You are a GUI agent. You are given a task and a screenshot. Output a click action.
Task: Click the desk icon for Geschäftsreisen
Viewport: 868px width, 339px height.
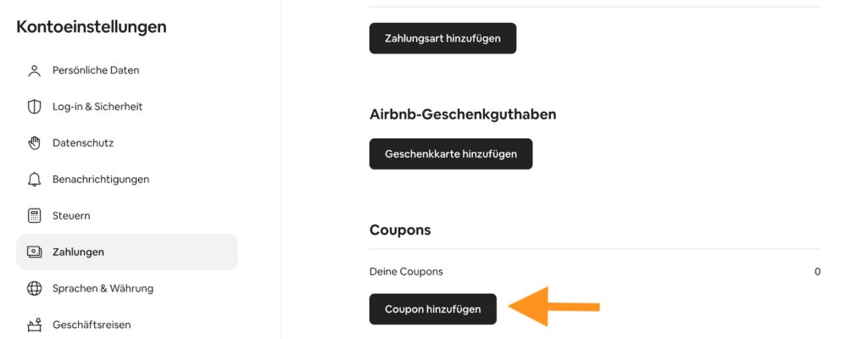[x=35, y=325]
